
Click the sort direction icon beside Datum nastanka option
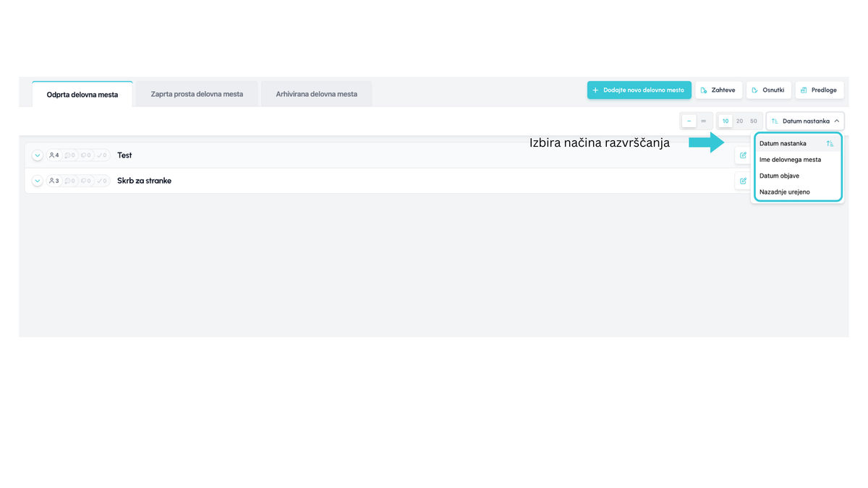[830, 144]
